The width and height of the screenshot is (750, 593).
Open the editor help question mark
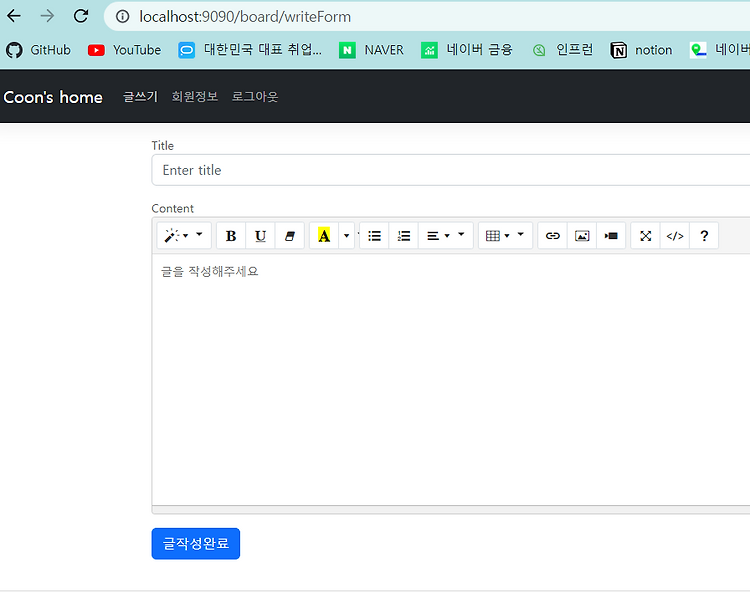pos(704,235)
